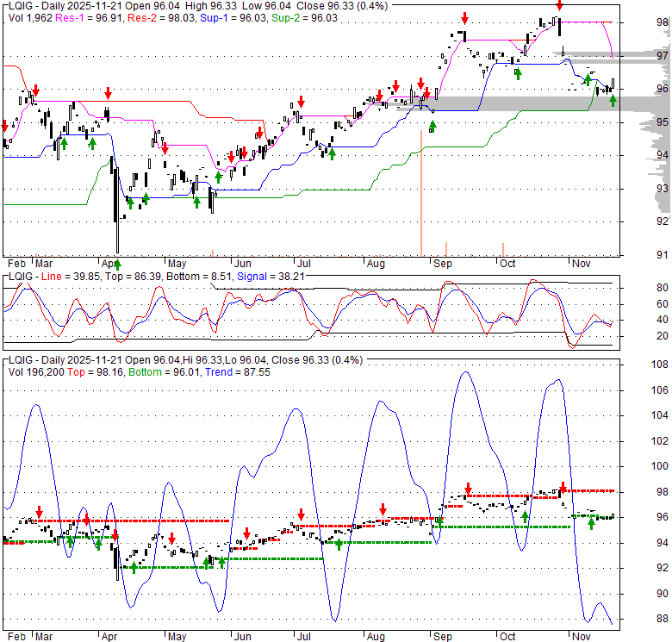This screenshot has width=672, height=642.
Task: Click the red arrow above the late-October peak
Action: tap(558, 6)
